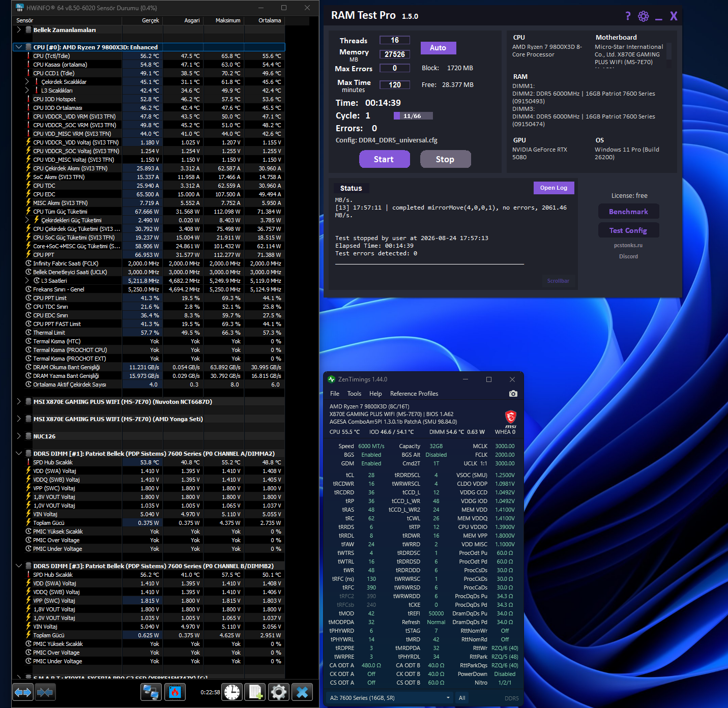Run the RAM Test Pro Benchmark
The height and width of the screenshot is (708, 728).
(628, 212)
